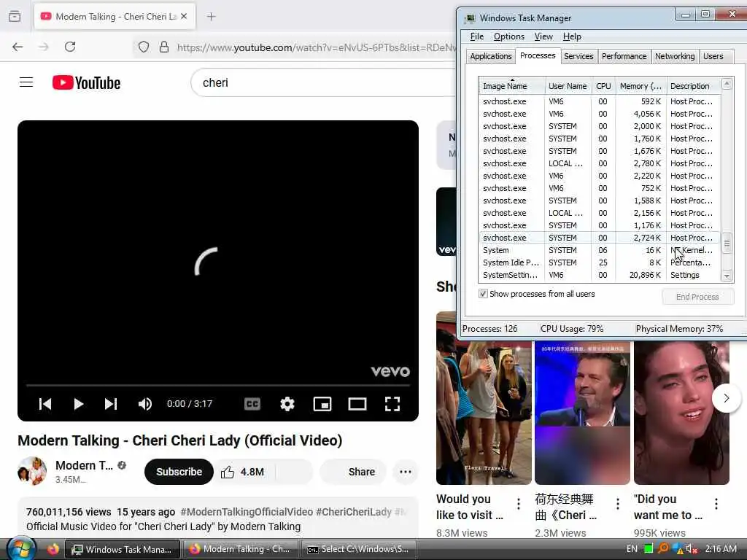Open video player settings gear
747x560 pixels.
click(x=287, y=404)
